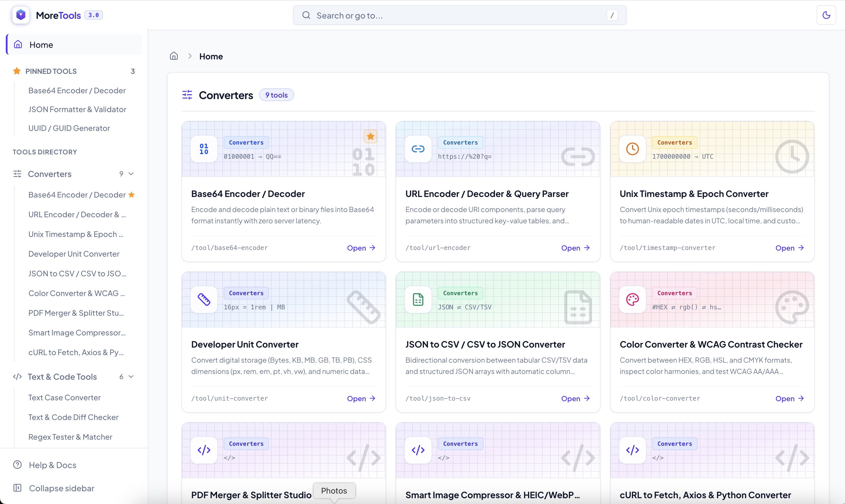845x504 pixels.
Task: Open the Color Converter tool link
Action: click(789, 398)
